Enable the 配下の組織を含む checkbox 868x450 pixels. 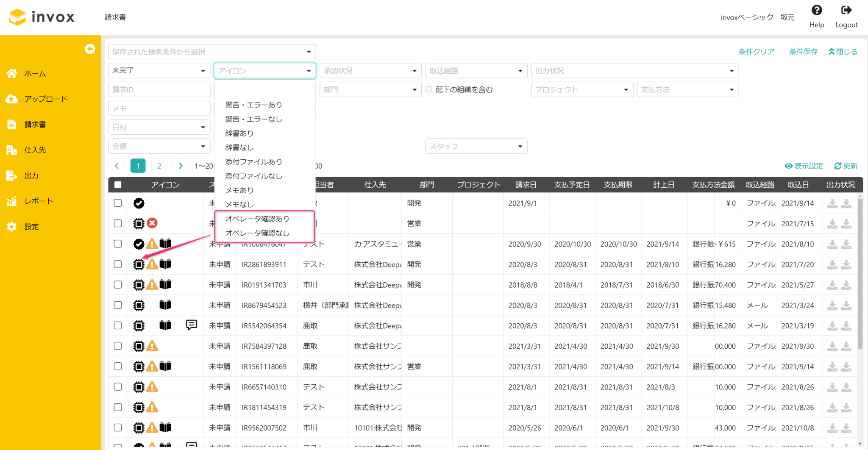428,89
